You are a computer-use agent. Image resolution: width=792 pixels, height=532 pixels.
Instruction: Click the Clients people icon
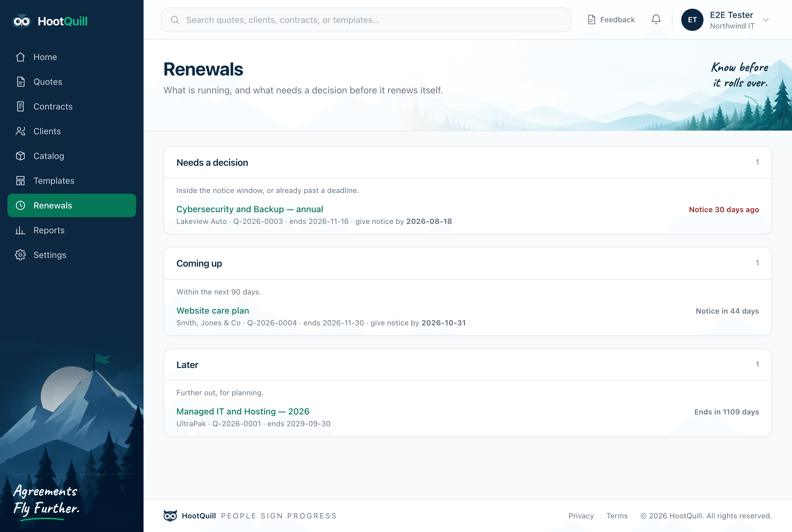coord(20,131)
